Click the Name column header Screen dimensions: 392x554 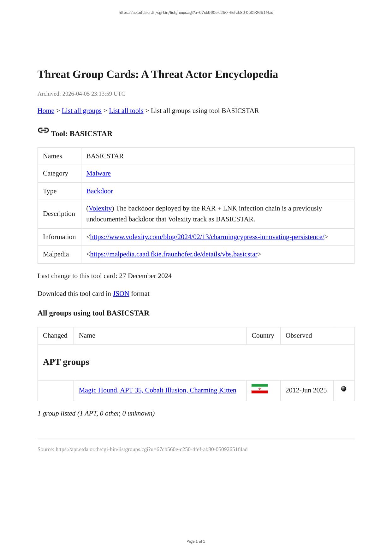click(87, 335)
